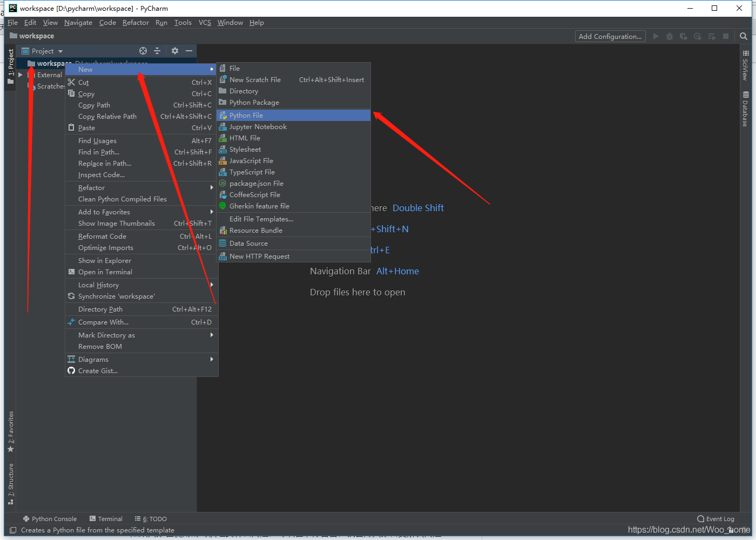This screenshot has height=540, width=756.
Task: Open the Event Log button
Action: (x=715, y=519)
